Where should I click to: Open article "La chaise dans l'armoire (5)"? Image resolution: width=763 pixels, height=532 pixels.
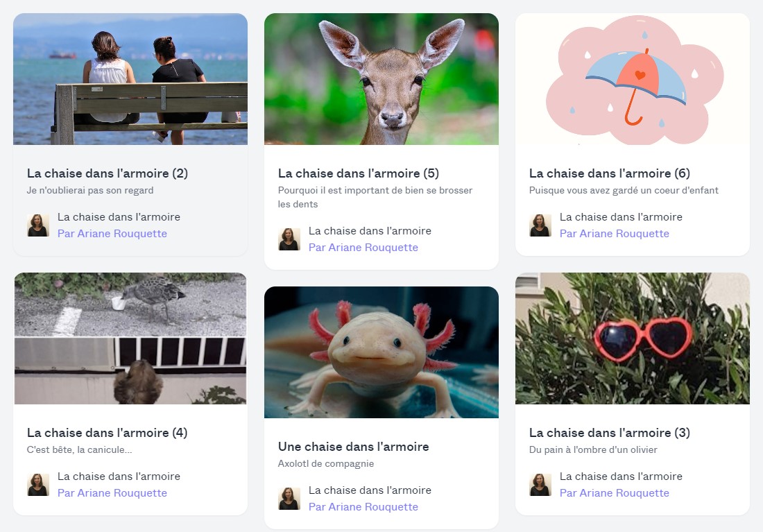359,173
